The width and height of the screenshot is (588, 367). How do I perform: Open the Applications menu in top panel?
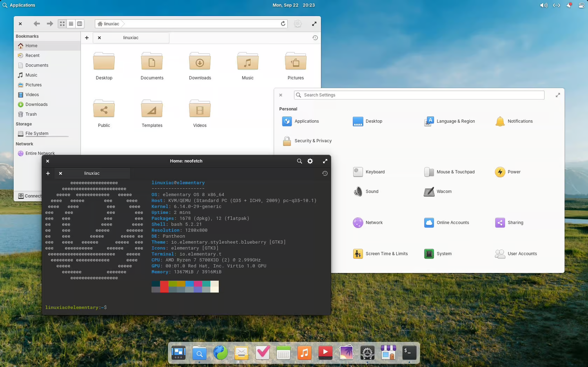[x=19, y=5]
